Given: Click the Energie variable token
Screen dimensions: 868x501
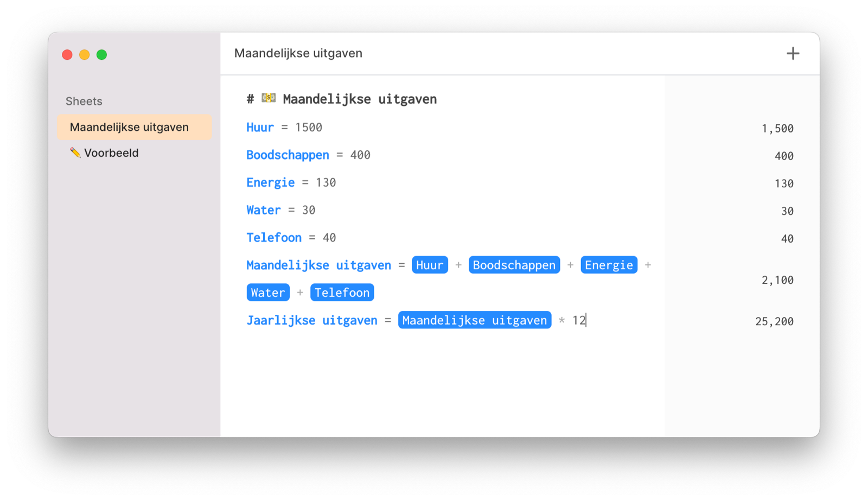Looking at the screenshot, I should coord(609,265).
